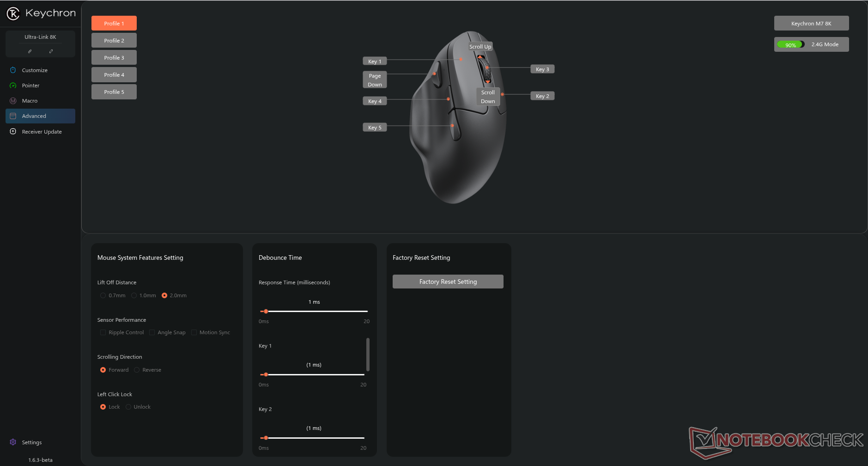Viewport: 868px width, 466px height.
Task: Enable the Angle Snap checkbox
Action: tap(152, 332)
